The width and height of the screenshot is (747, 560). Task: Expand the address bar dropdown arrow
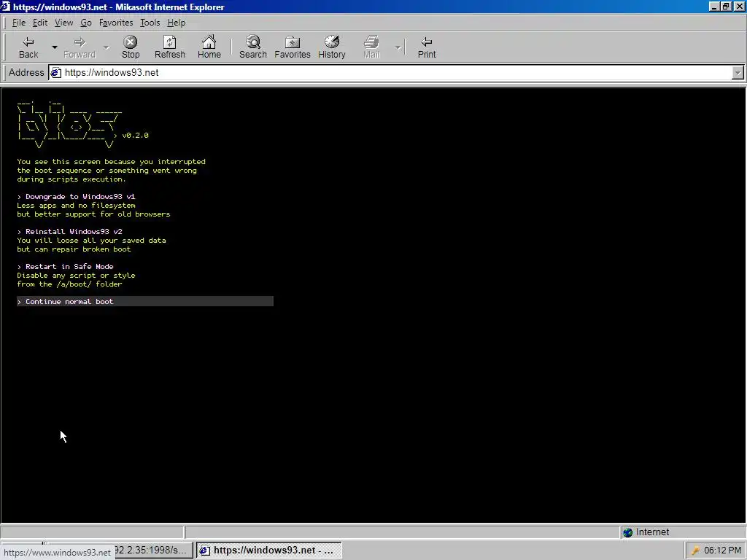[x=738, y=72]
